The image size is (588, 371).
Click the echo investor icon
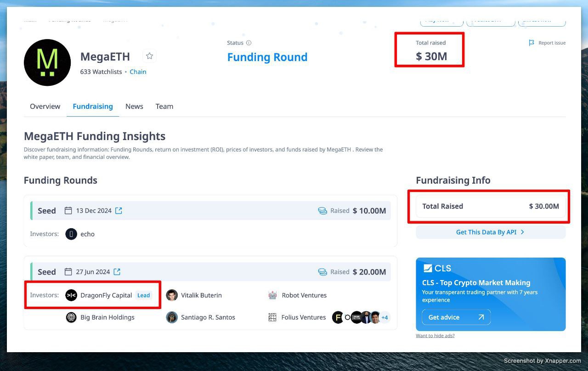pos(71,234)
